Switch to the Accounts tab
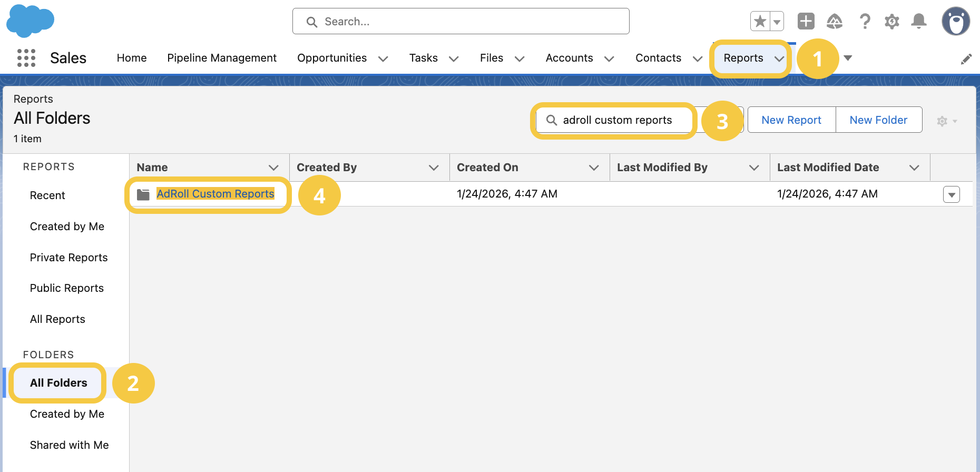Screen dimensions: 980x472 [569, 58]
